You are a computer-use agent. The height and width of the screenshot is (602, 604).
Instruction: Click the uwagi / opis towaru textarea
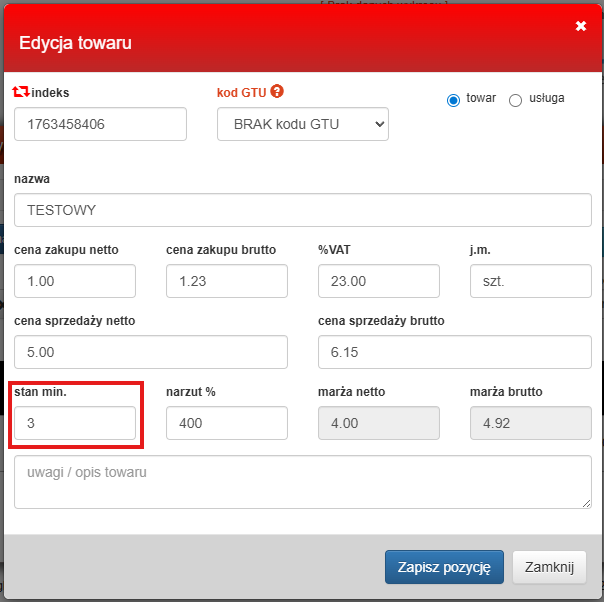[x=302, y=482]
